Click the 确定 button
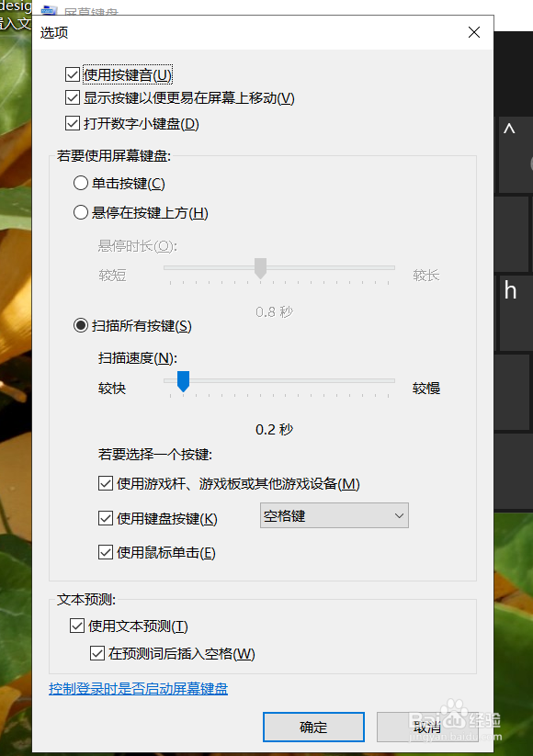533x756 pixels. (313, 728)
